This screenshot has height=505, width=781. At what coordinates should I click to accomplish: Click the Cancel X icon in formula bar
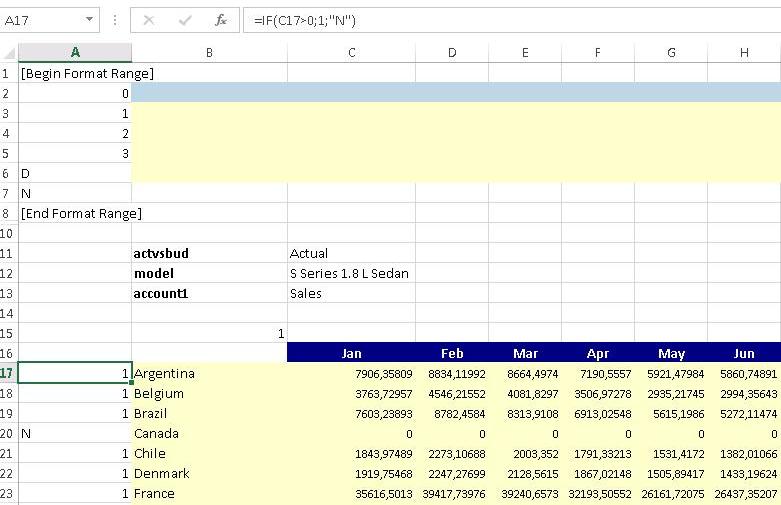pos(148,20)
